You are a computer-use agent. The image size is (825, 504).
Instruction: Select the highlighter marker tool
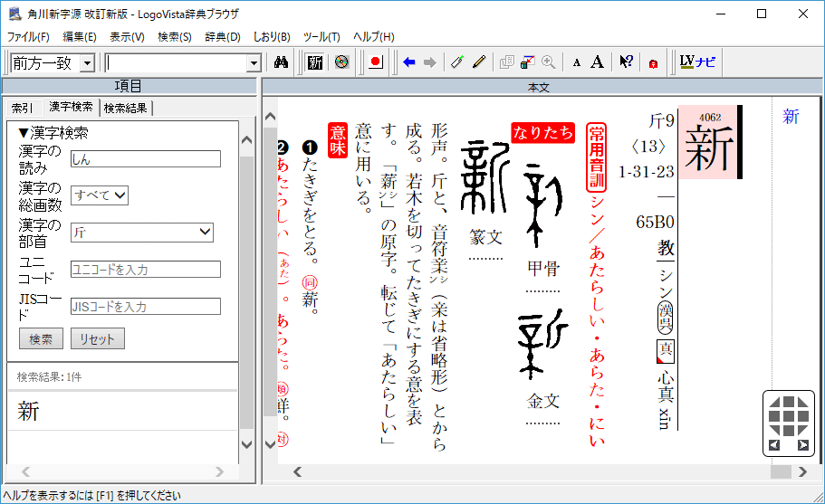pos(457,62)
